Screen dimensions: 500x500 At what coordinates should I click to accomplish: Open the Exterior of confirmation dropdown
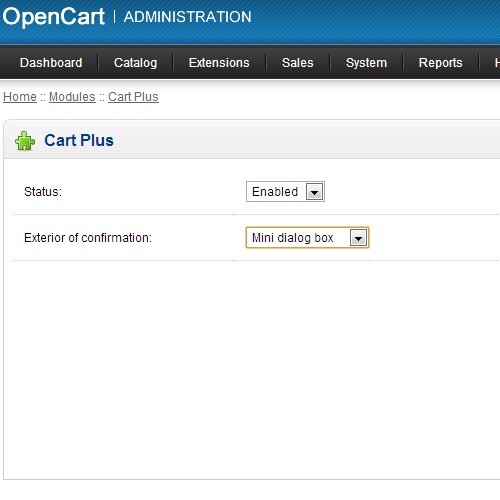click(307, 238)
